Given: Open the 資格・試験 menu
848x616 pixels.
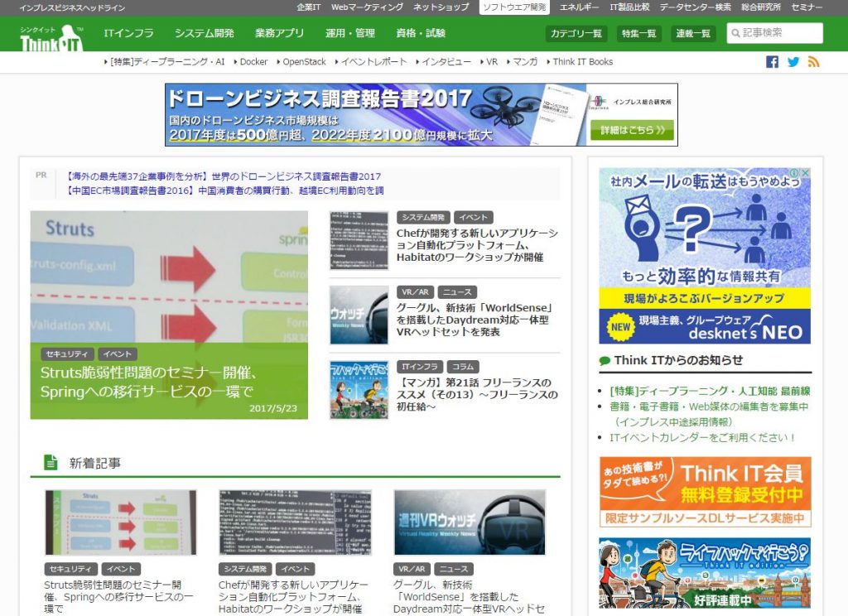Looking at the screenshot, I should 420,33.
